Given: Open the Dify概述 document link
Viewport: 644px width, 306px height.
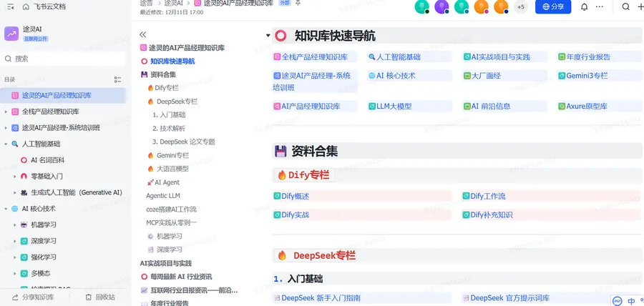Looking at the screenshot, I should (x=296, y=197).
